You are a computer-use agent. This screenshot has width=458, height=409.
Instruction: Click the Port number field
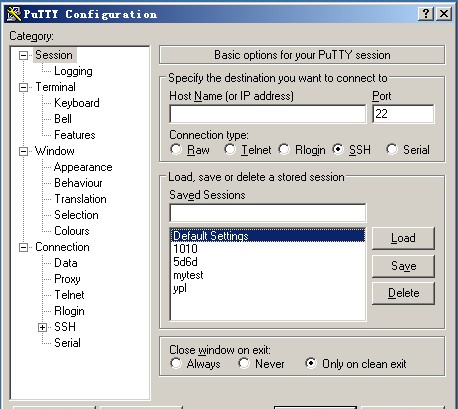click(x=403, y=114)
